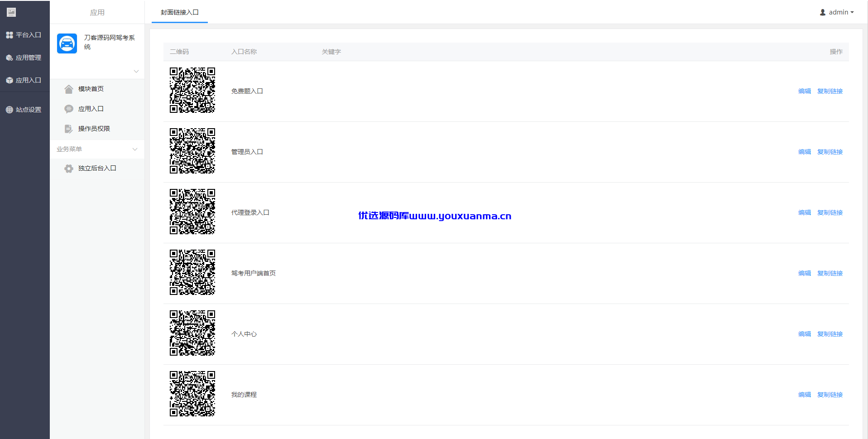Image resolution: width=868 pixels, height=439 pixels.
Task: Open 操作员权限 menu item
Action: tap(97, 129)
